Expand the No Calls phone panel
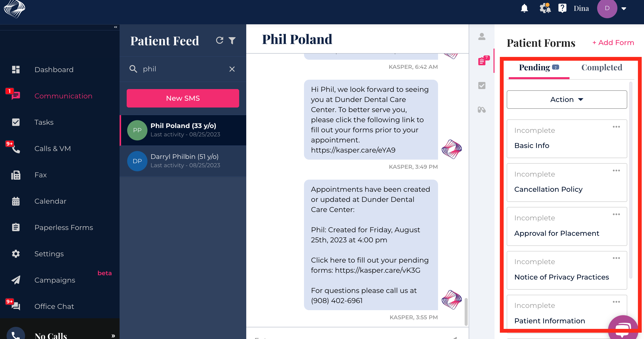644x339 pixels. pyautogui.click(x=113, y=336)
